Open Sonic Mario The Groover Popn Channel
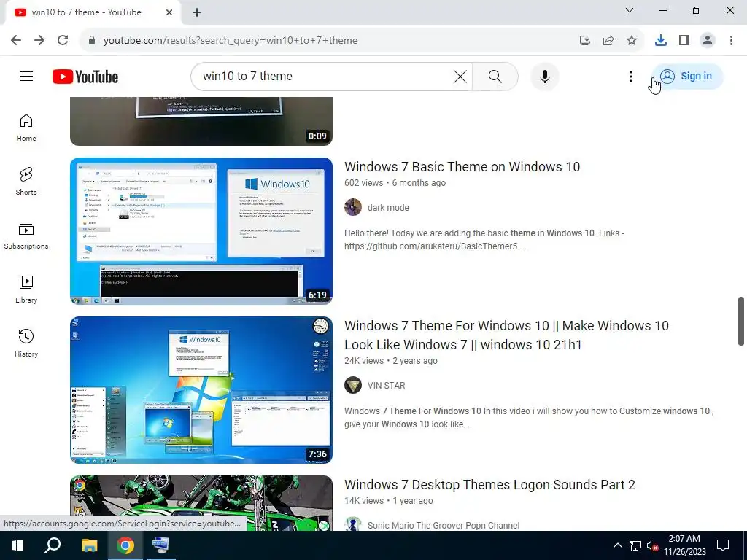747x560 pixels. click(444, 525)
